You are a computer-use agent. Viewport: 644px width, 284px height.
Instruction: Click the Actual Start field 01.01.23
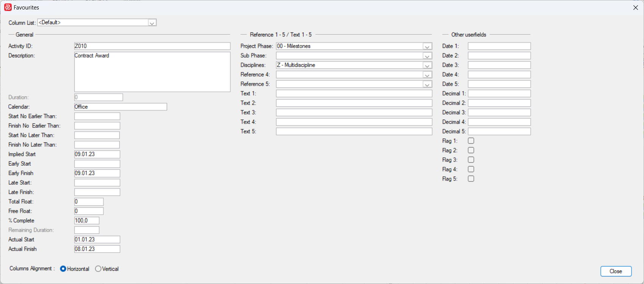(97, 240)
